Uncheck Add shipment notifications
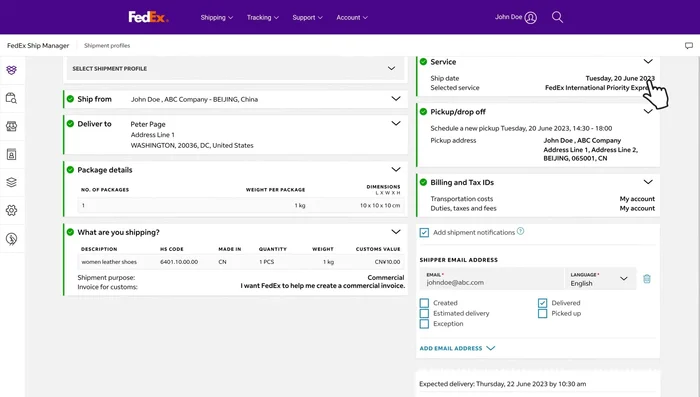 pos(424,233)
